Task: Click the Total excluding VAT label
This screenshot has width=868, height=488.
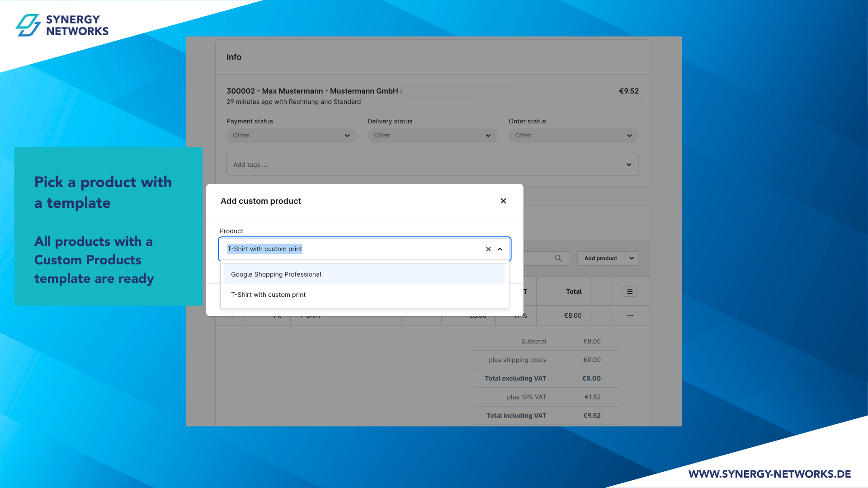Action: (515, 378)
